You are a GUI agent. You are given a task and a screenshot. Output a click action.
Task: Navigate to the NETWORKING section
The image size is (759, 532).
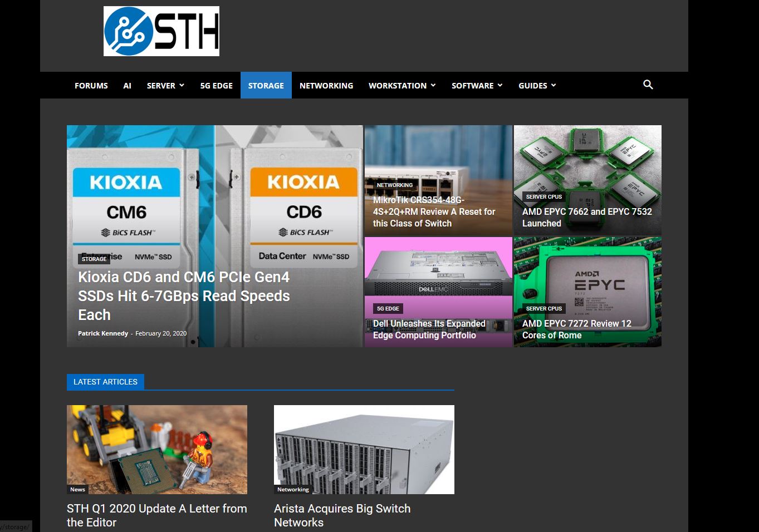click(x=326, y=85)
